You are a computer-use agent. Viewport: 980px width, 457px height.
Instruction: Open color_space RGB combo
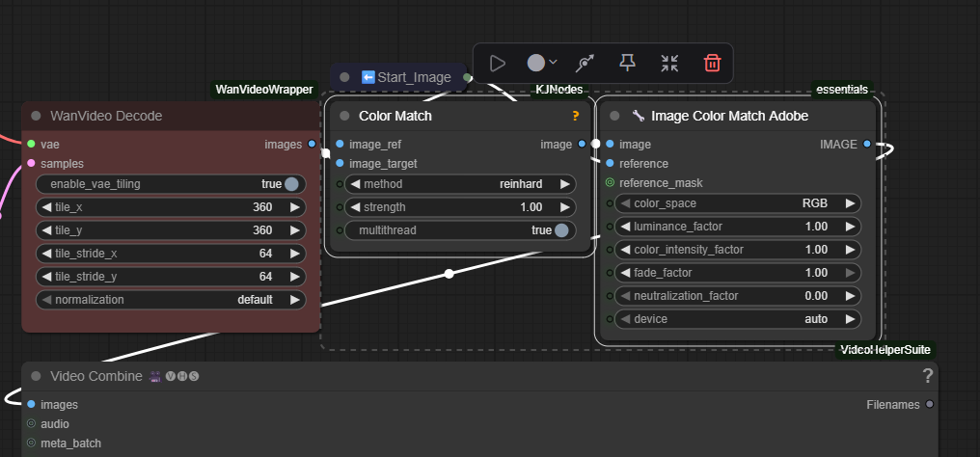(738, 203)
